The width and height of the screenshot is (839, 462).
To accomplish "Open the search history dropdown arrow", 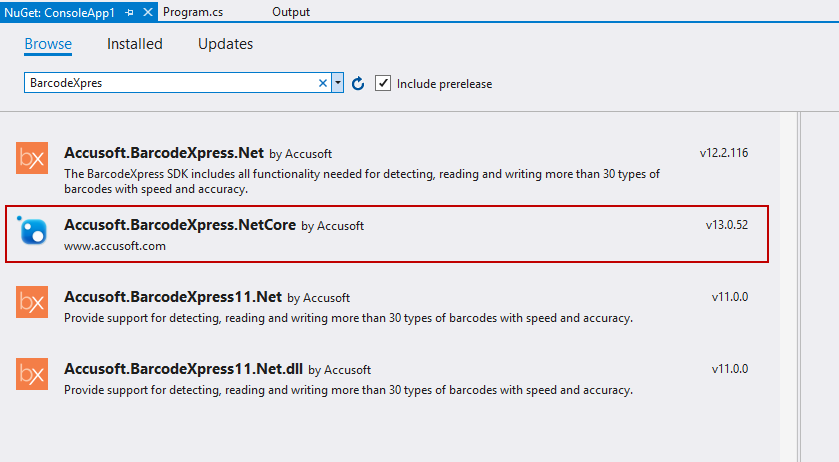I will [338, 83].
